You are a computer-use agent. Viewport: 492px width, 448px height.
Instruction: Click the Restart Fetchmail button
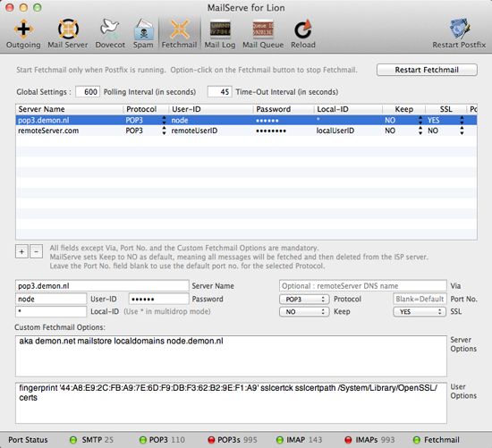[427, 70]
